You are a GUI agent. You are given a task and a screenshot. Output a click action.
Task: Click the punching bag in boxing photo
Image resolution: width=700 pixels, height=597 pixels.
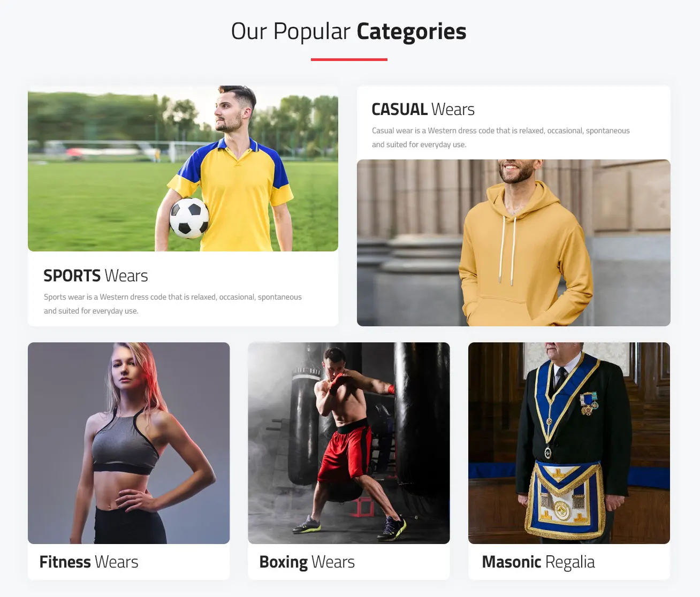[421, 428]
